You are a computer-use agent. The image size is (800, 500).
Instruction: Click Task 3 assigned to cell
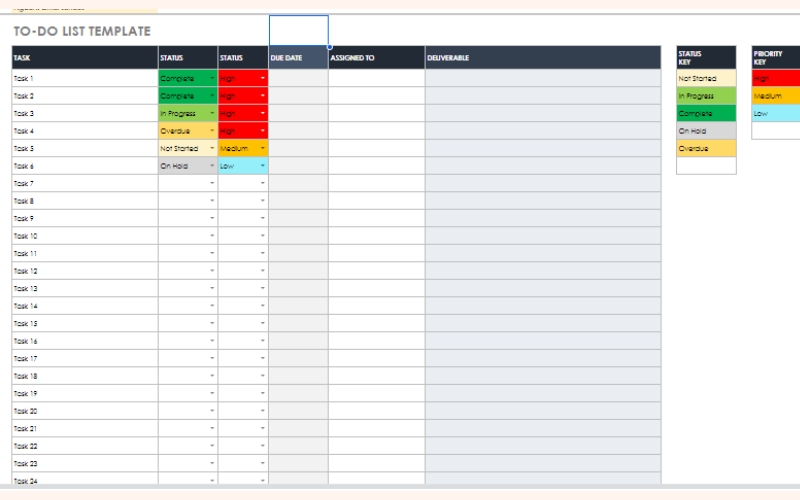[377, 113]
